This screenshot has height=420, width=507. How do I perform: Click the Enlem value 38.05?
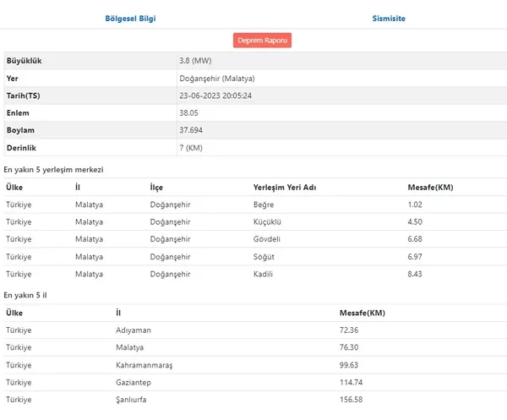point(188,113)
